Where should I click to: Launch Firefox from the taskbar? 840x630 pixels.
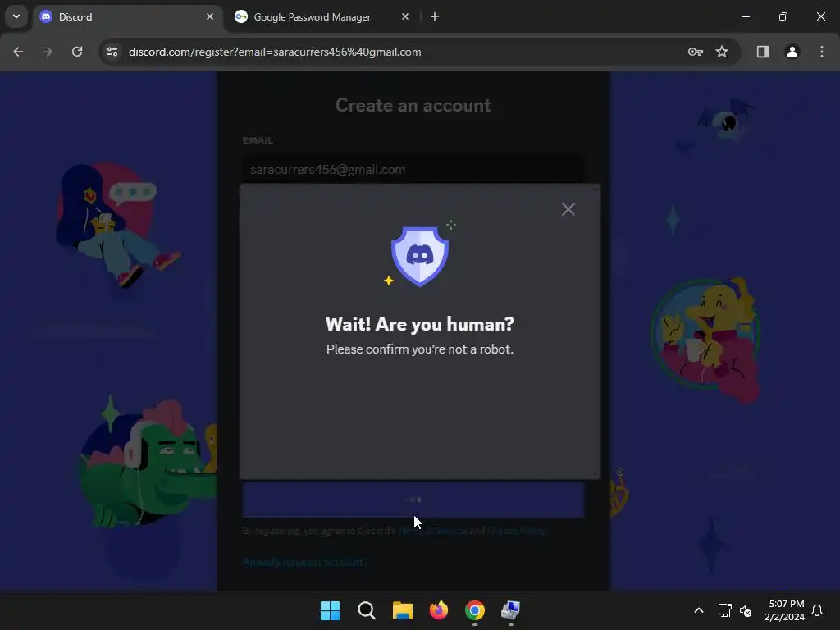click(439, 610)
